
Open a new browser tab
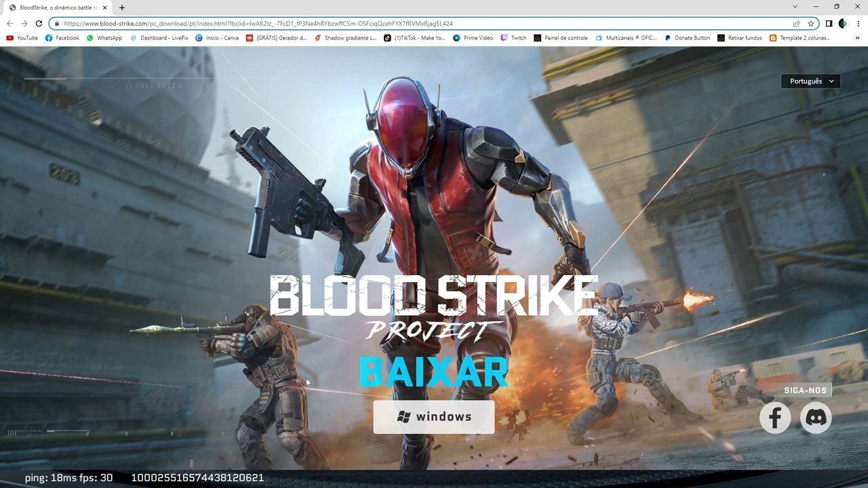(122, 7)
